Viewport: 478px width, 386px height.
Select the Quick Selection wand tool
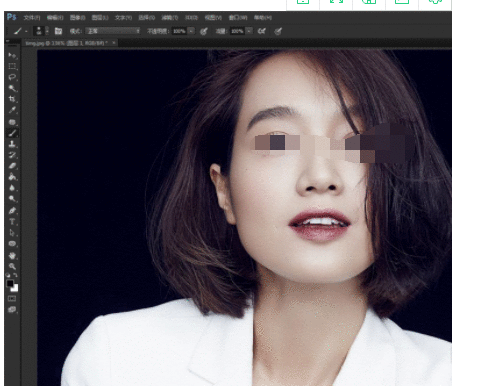(x=12, y=88)
